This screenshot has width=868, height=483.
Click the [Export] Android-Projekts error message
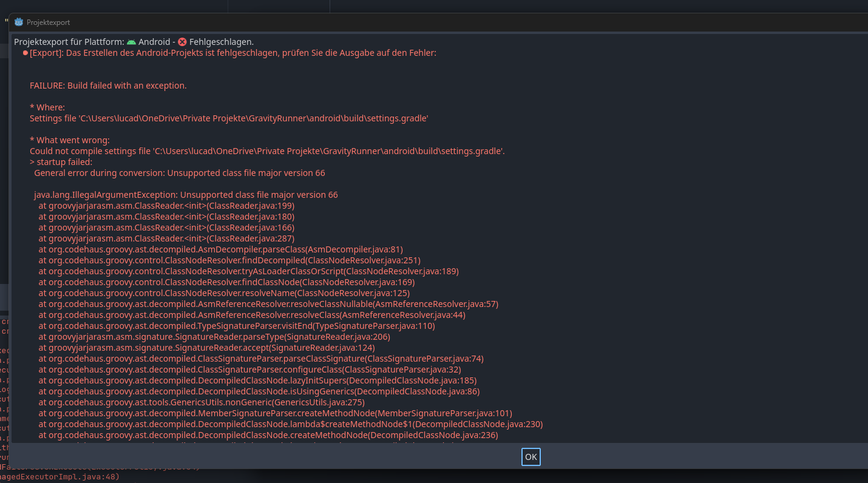coord(233,53)
